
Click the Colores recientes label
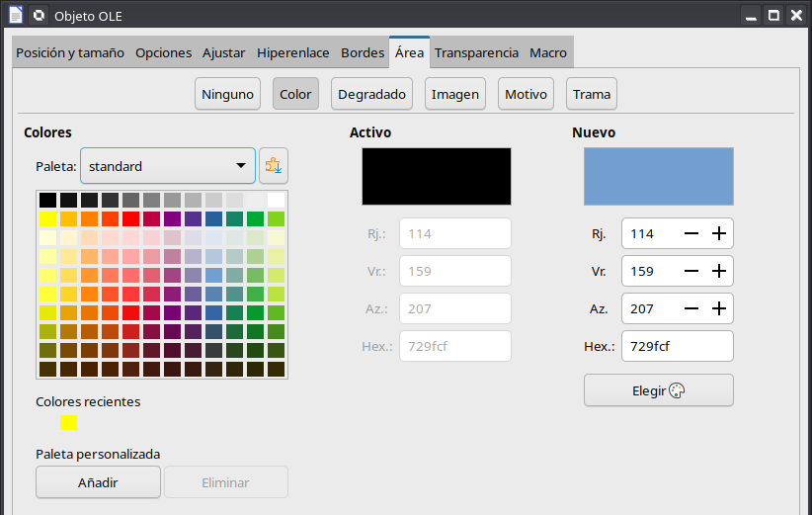click(x=88, y=401)
